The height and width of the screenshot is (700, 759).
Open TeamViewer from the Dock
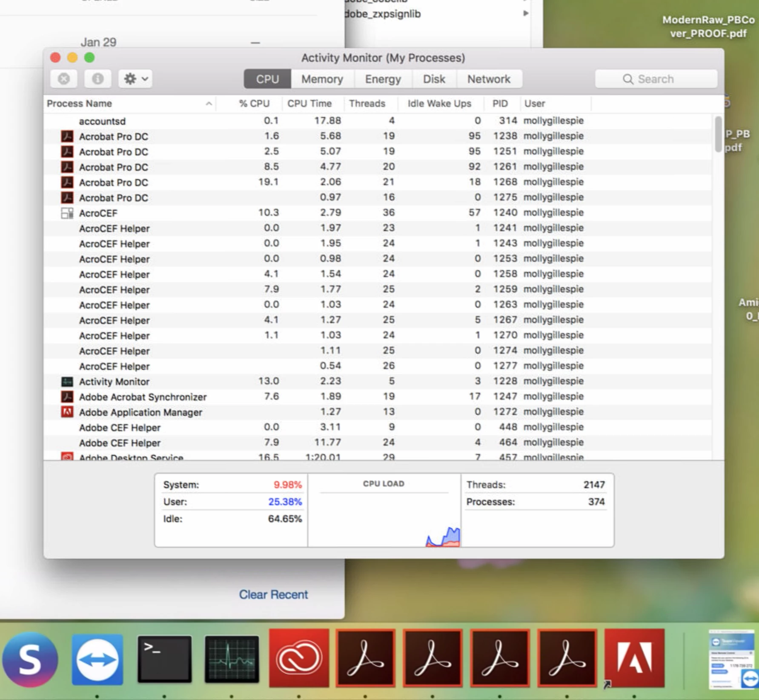tap(97, 660)
